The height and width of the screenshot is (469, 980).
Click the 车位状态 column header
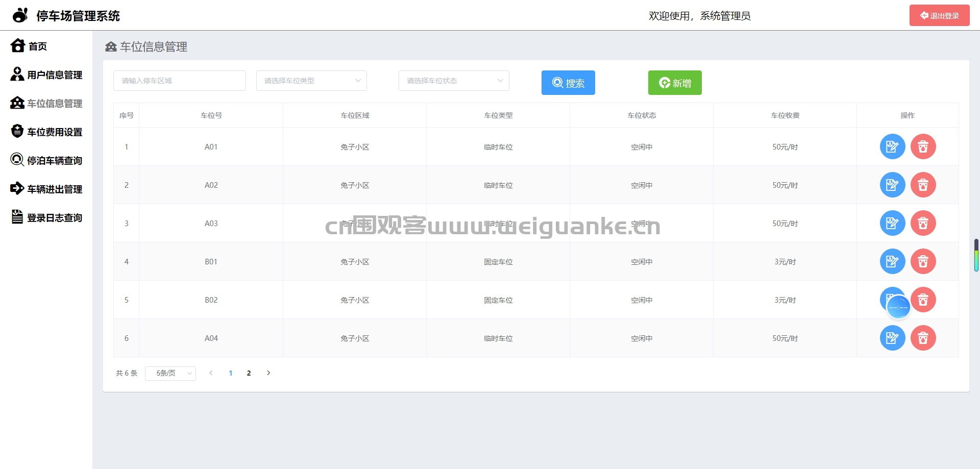pos(642,115)
